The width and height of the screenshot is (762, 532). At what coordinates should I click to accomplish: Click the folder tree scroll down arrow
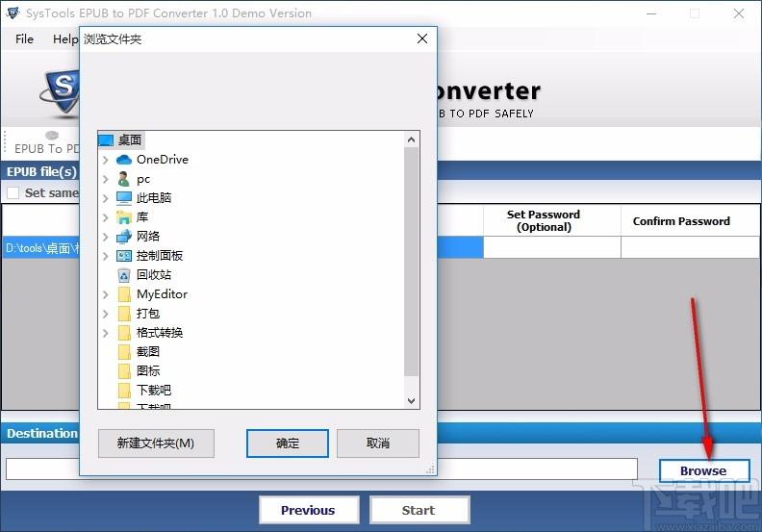(411, 401)
